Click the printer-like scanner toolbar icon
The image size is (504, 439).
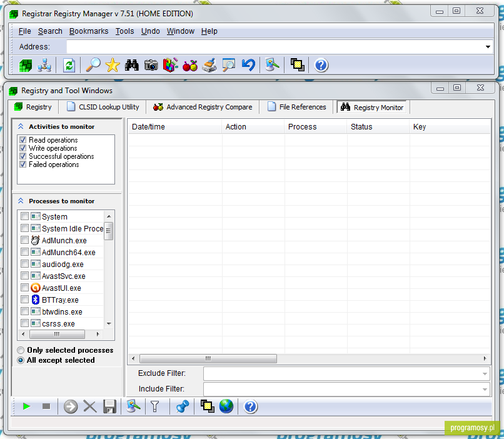click(x=209, y=65)
